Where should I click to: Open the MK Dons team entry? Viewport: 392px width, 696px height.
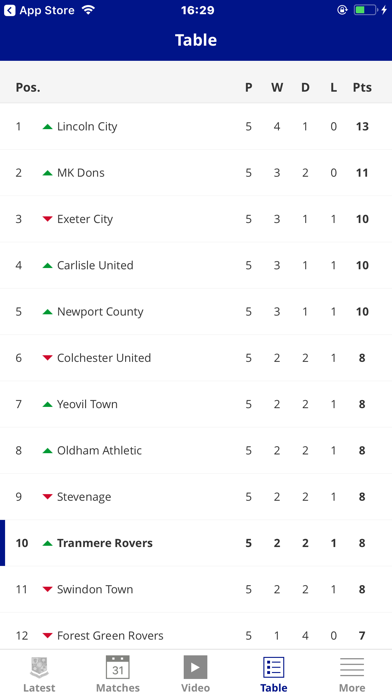coord(196,173)
